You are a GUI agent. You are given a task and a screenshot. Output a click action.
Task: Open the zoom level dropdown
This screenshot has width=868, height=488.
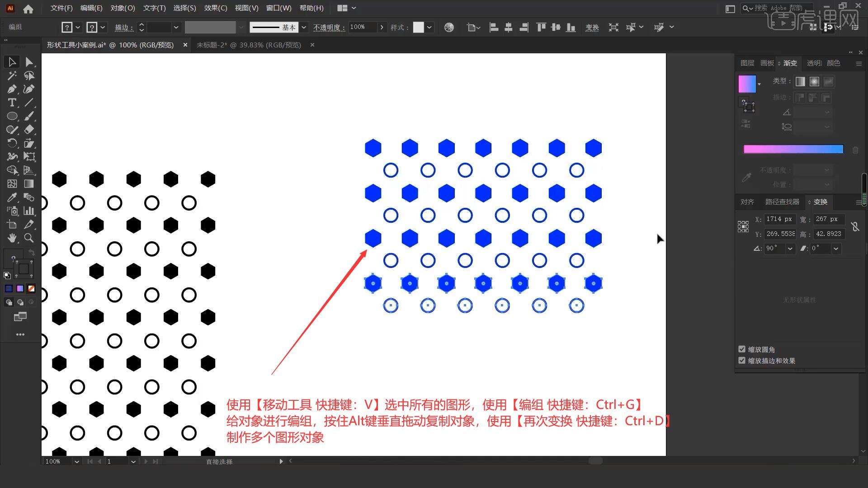click(x=76, y=461)
